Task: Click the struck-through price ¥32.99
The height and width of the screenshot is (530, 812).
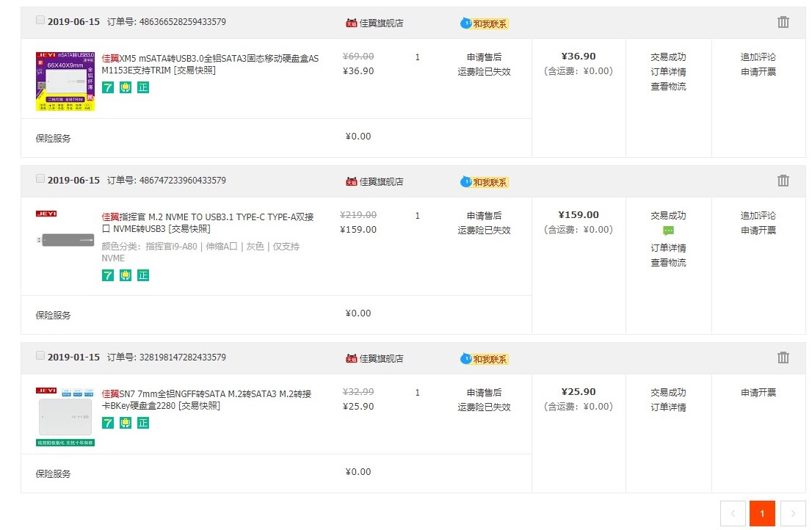Action: [x=358, y=391]
